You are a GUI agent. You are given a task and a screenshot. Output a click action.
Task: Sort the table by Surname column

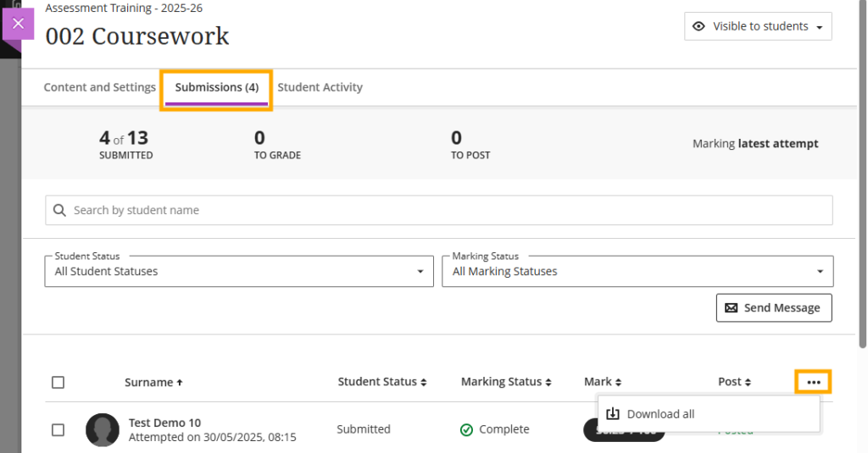(x=153, y=382)
